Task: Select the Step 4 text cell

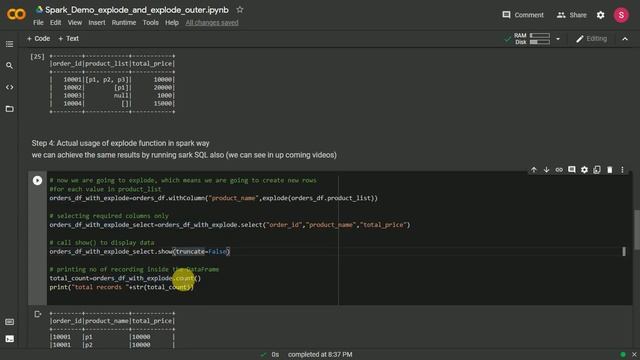Action: tap(184, 149)
